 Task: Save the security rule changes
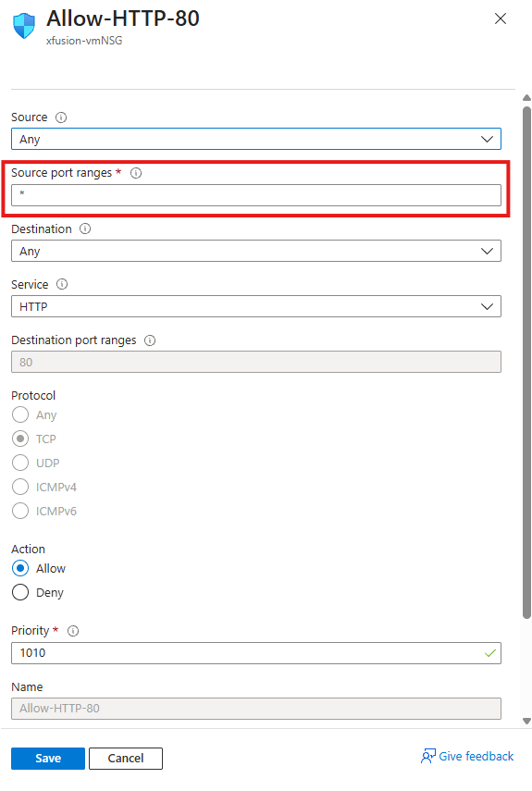click(x=48, y=759)
